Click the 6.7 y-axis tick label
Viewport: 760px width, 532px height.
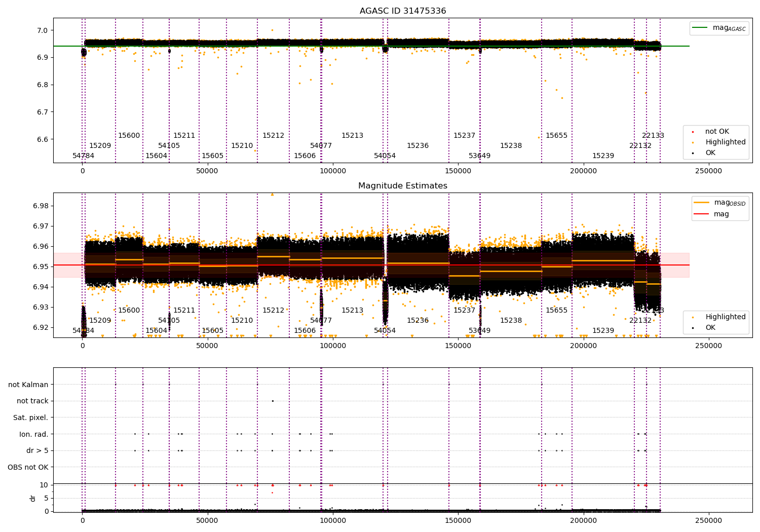pos(43,112)
